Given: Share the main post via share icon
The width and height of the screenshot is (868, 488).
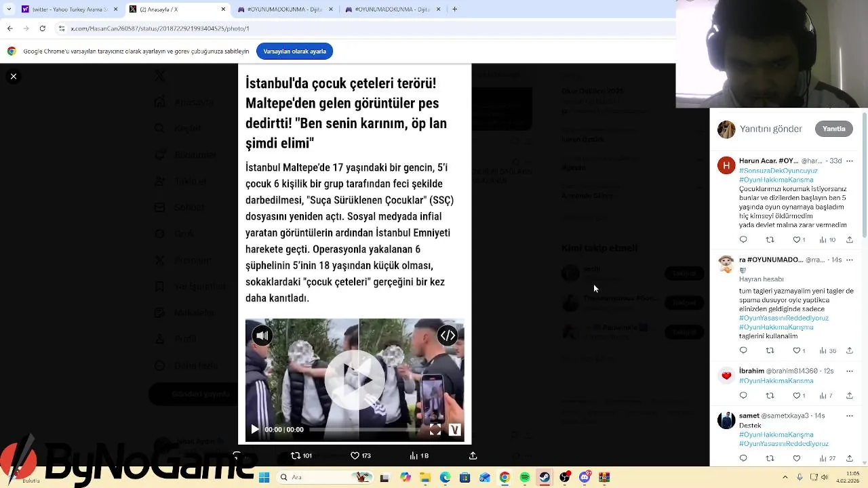Looking at the screenshot, I should 473,455.
